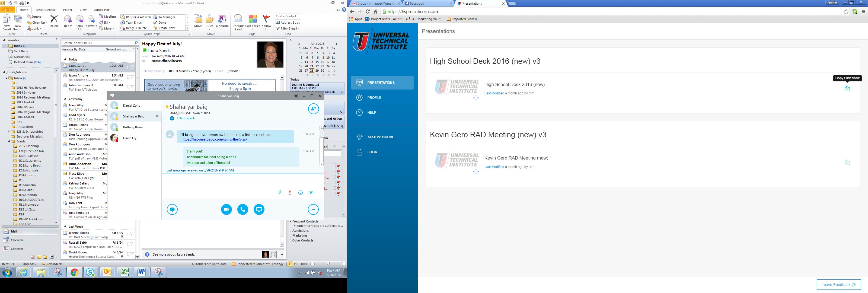The width and height of the screenshot is (868, 293).
Task: Toggle the flag on Russell Babb email
Action: pyautogui.click(x=132, y=244)
